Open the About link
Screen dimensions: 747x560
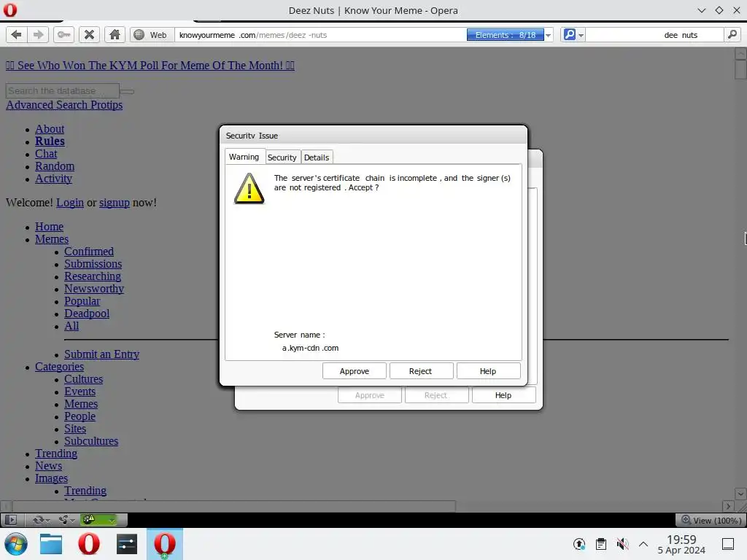pyautogui.click(x=50, y=129)
